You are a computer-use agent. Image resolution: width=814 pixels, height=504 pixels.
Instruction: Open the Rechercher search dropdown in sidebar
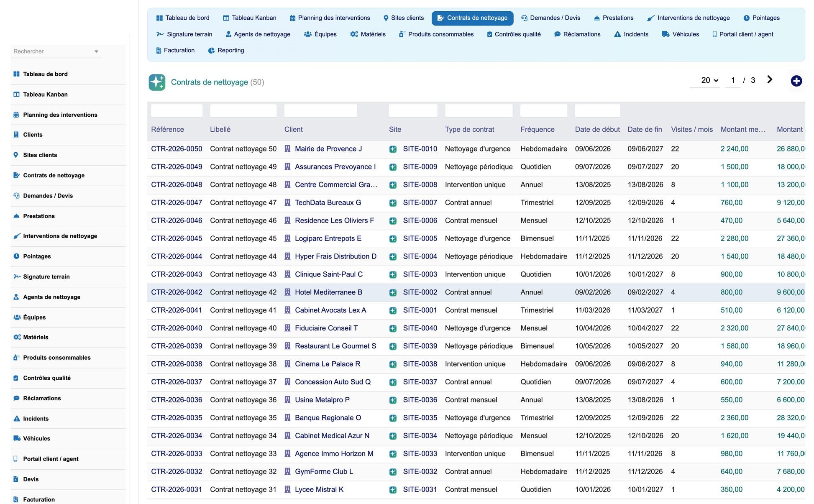click(56, 51)
